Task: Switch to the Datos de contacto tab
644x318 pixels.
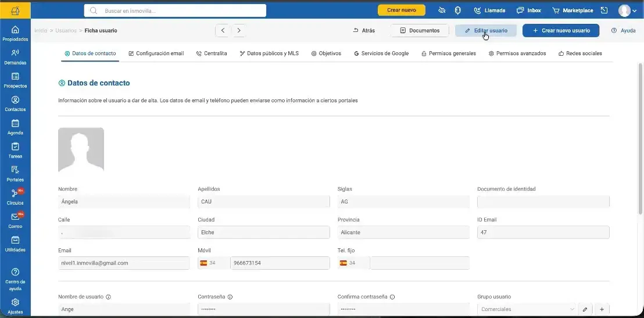Action: 90,53
